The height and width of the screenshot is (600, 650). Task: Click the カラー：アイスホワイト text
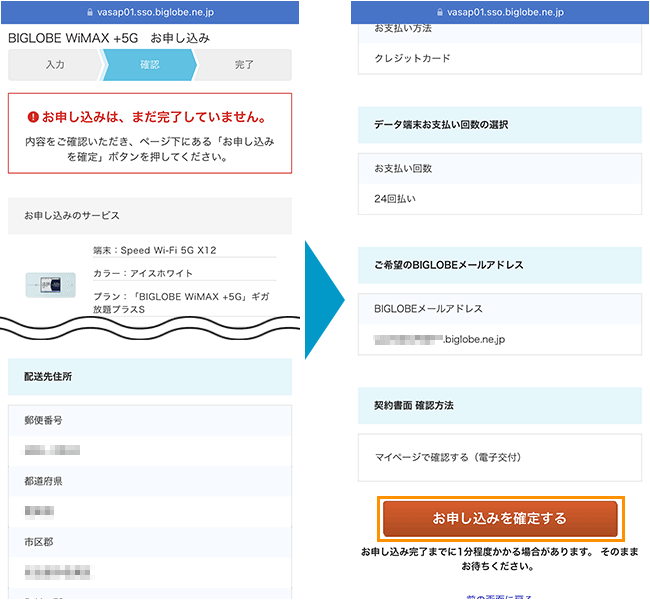tap(143, 274)
